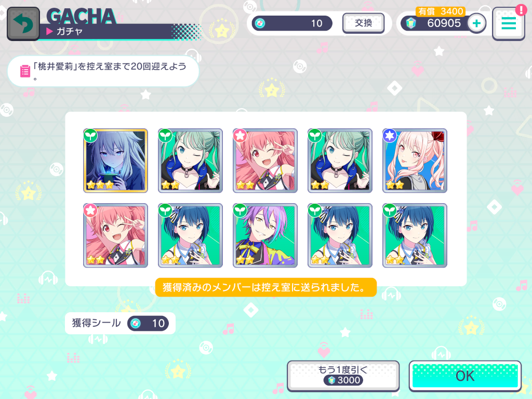The width and height of the screenshot is (532, 399).
Task: Tap the plus icon to add crystals
Action: [x=476, y=23]
